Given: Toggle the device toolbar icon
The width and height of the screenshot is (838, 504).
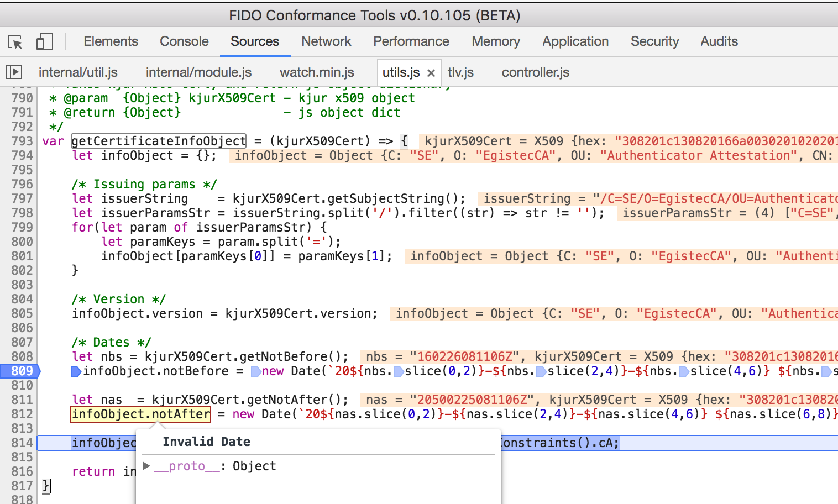Looking at the screenshot, I should click(44, 42).
